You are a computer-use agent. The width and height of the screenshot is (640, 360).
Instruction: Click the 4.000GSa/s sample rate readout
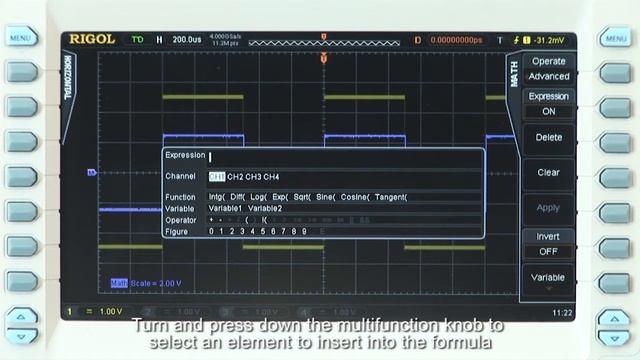[225, 37]
